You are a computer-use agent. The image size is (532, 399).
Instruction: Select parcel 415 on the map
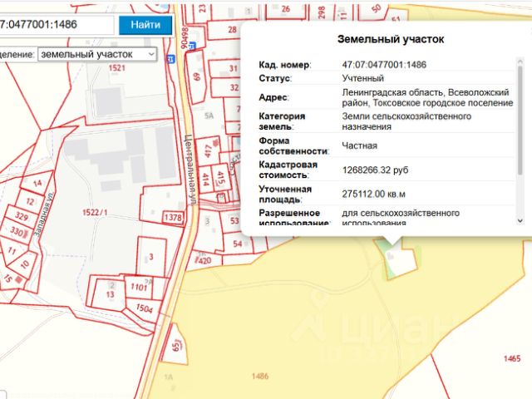point(221,178)
